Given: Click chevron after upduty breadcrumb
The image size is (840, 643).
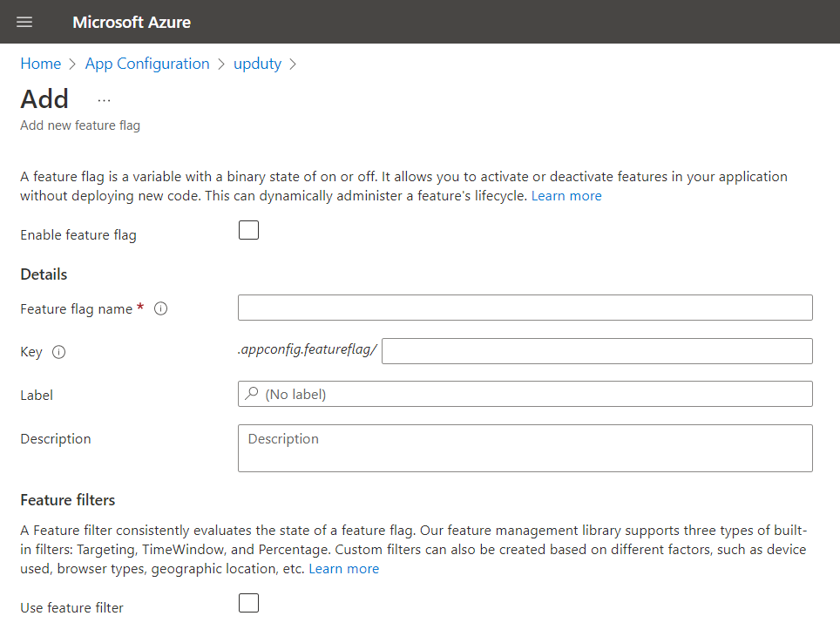Looking at the screenshot, I should [x=293, y=64].
